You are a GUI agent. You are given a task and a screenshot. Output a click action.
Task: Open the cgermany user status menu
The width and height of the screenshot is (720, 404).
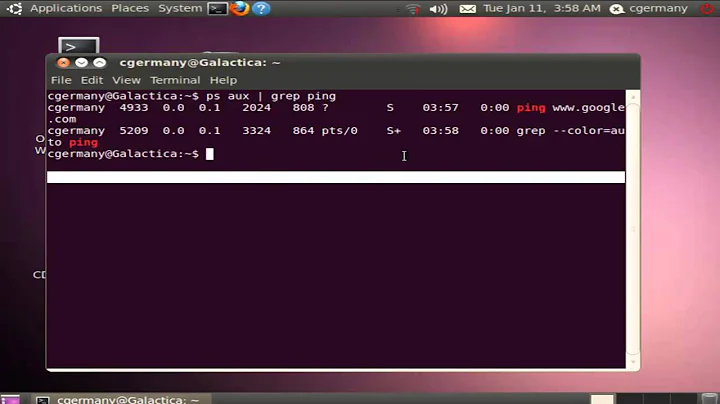tap(648, 8)
